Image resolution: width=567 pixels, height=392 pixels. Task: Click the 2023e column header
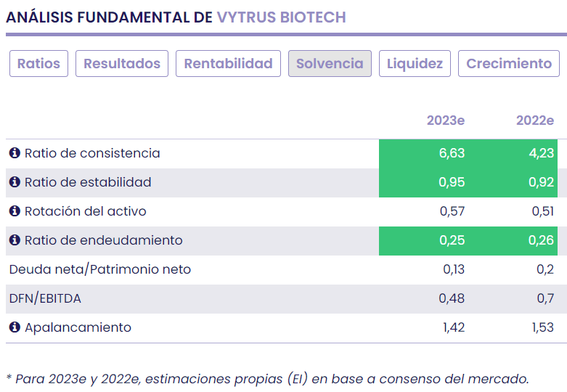(445, 121)
